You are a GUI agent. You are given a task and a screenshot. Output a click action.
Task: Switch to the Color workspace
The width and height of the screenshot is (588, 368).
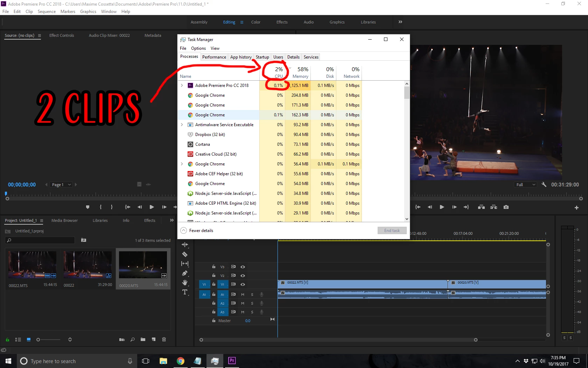[x=256, y=22]
